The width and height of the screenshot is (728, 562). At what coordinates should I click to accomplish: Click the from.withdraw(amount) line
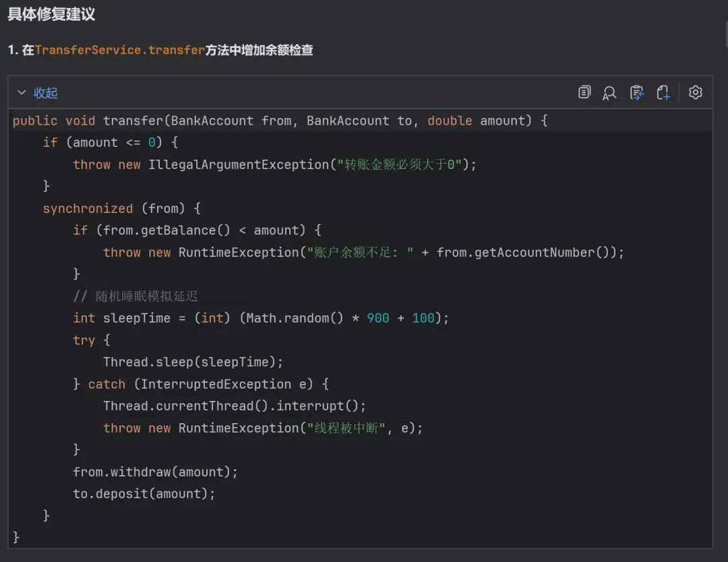tap(155, 472)
